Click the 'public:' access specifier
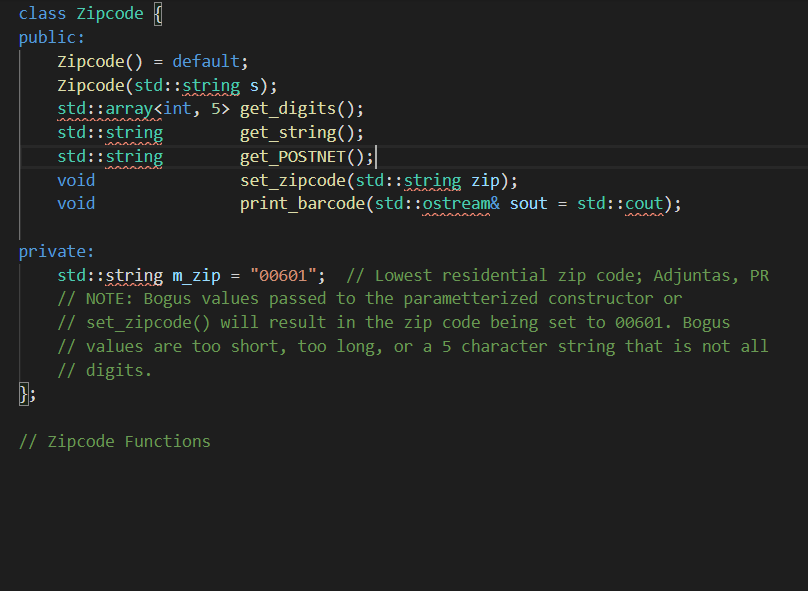Screen dimensions: 808x591 (x=52, y=38)
